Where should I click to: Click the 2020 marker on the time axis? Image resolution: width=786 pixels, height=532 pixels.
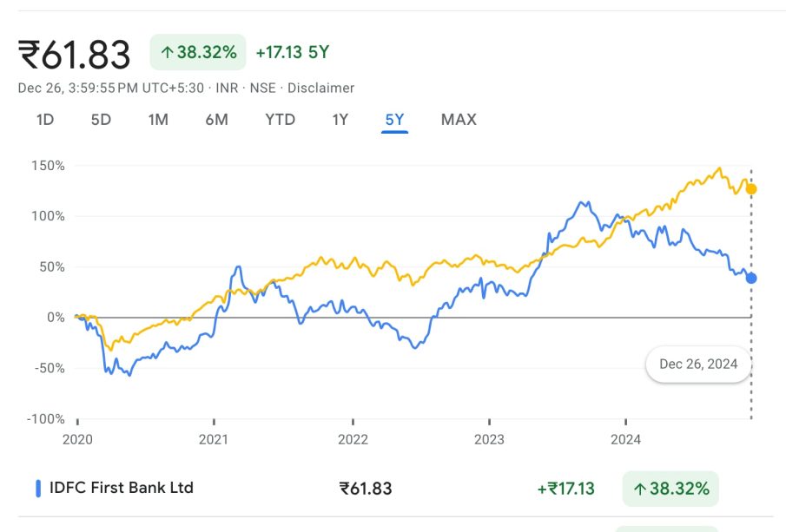point(76,440)
